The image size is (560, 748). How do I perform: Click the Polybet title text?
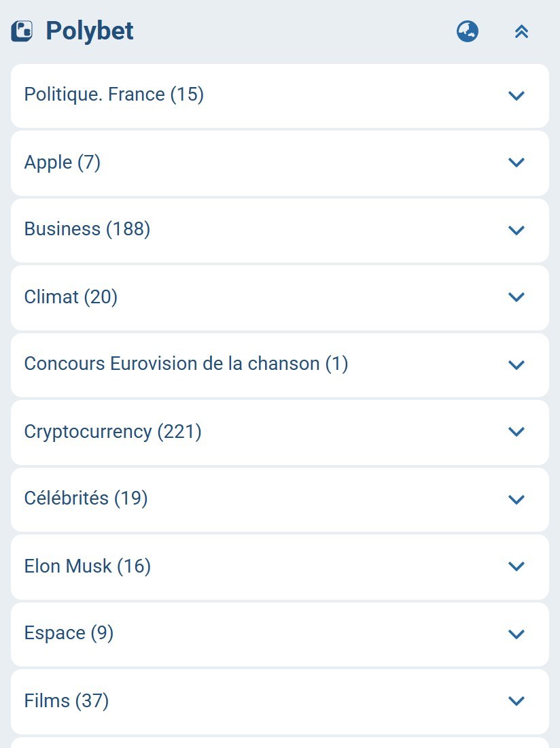click(x=90, y=31)
